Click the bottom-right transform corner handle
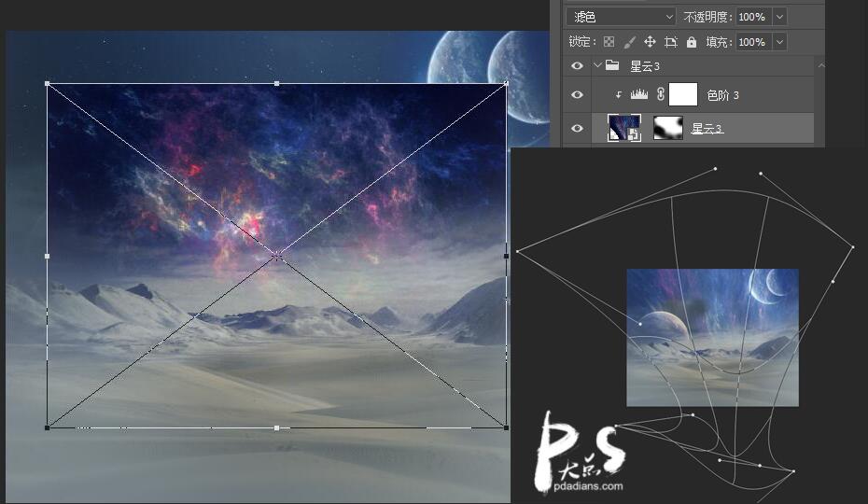Viewport: 868px width, 504px height. (507, 427)
